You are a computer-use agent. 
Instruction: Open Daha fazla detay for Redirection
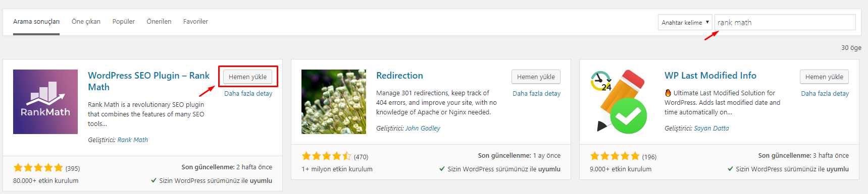(x=536, y=93)
